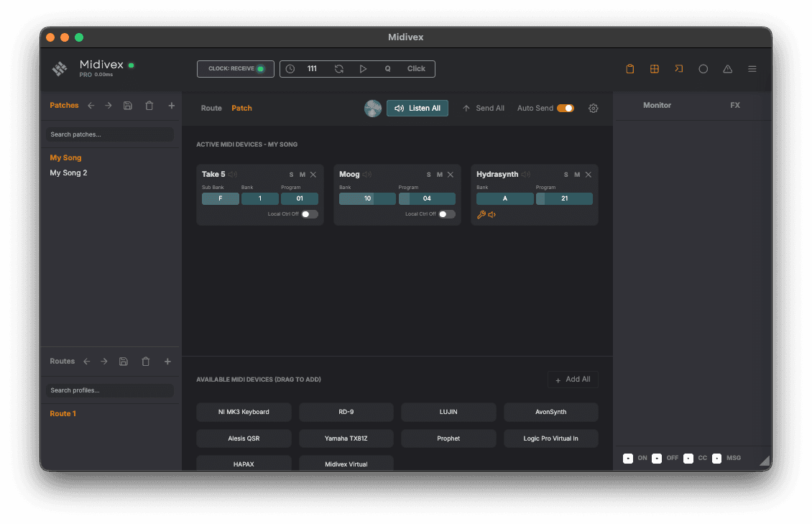This screenshot has width=812, height=524.
Task: Open the hamburger menu at top right
Action: (x=752, y=68)
